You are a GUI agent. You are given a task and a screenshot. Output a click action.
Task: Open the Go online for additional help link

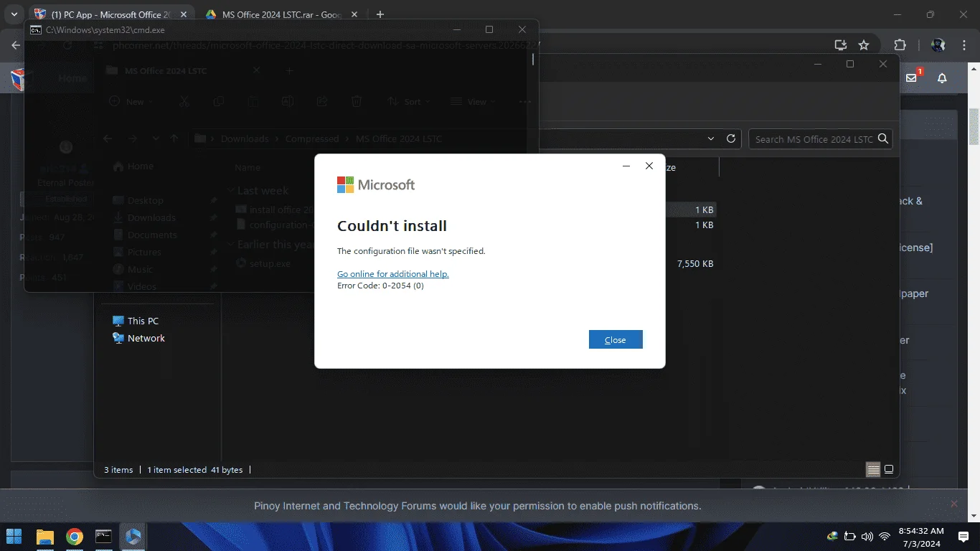393,274
